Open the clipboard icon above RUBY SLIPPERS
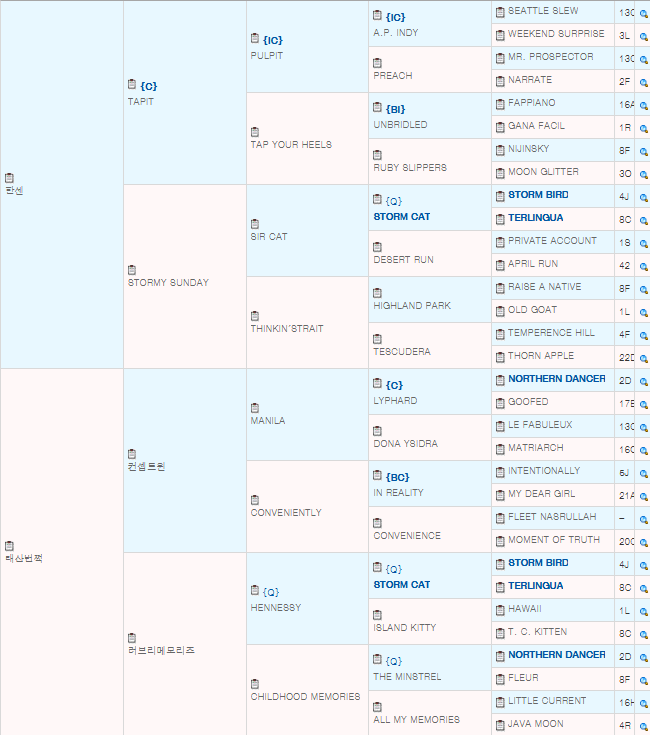Viewport: 650px width, 735px height. (x=377, y=155)
